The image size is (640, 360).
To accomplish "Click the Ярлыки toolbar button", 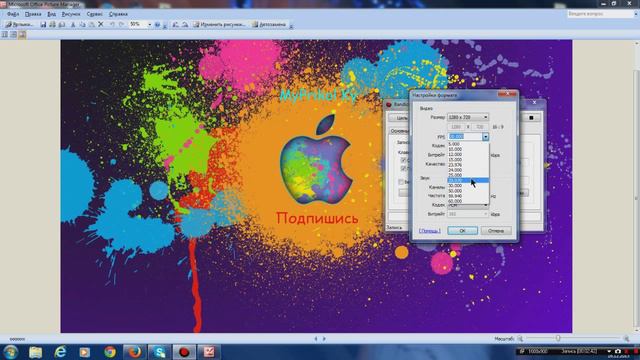I will coord(19,24).
